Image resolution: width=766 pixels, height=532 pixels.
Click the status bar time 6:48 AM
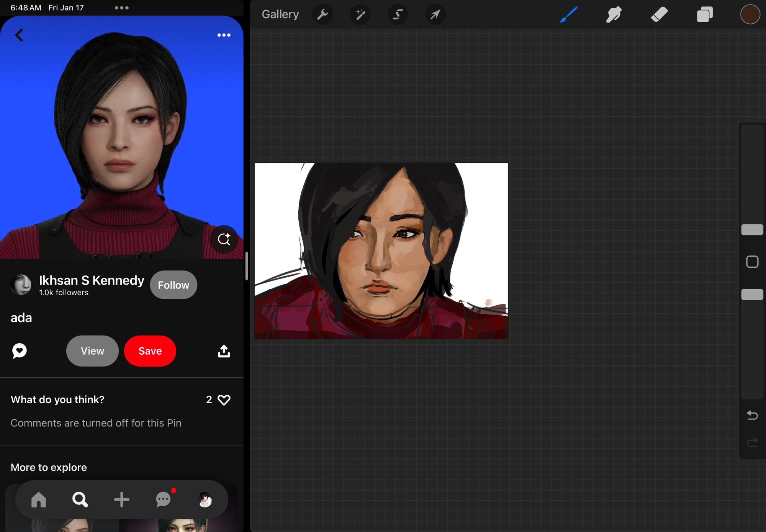click(26, 8)
